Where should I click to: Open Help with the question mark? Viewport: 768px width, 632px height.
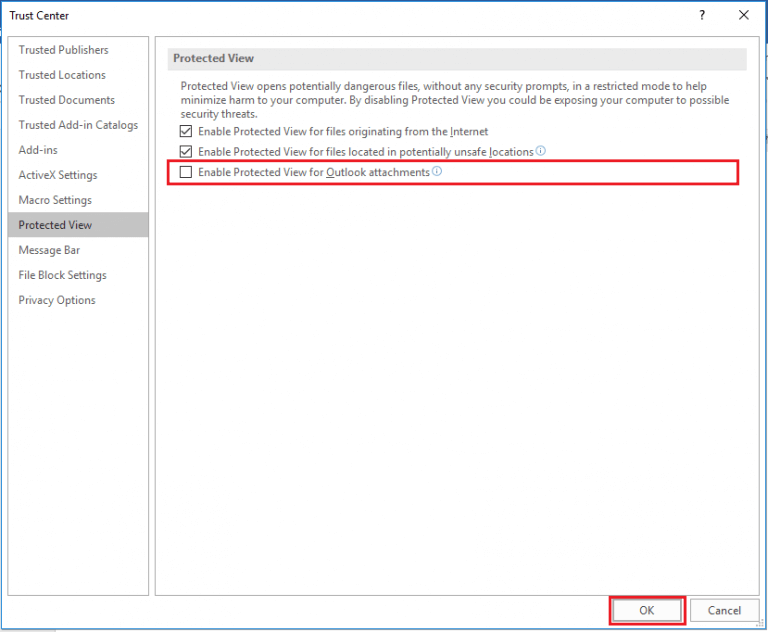point(702,15)
